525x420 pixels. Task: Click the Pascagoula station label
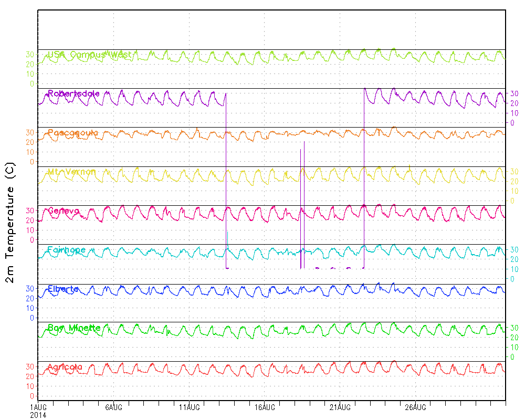point(72,133)
